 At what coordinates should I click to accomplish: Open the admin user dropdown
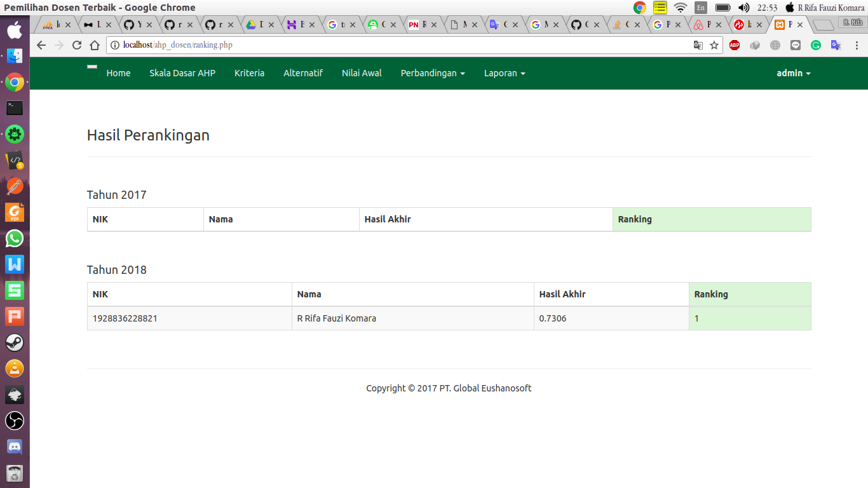tap(794, 73)
